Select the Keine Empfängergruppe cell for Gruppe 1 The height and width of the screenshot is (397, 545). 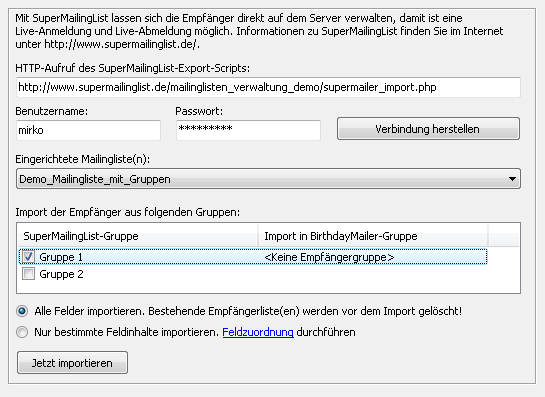tap(329, 257)
